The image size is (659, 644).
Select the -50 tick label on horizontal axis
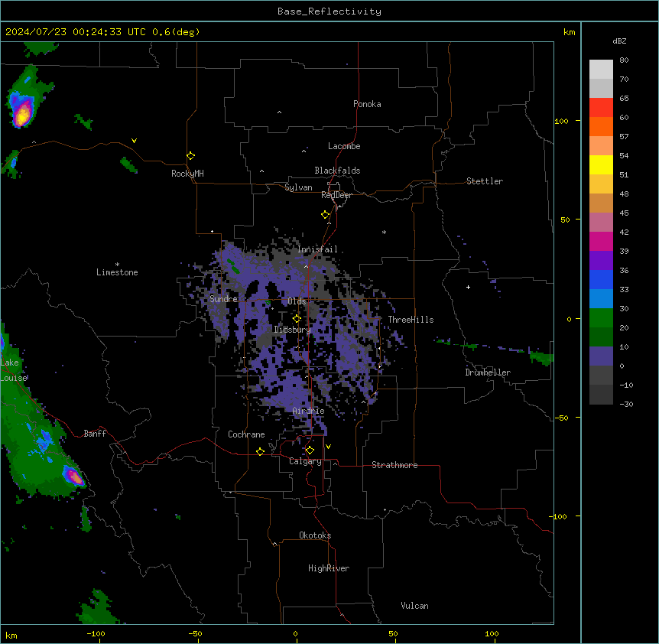(x=195, y=633)
